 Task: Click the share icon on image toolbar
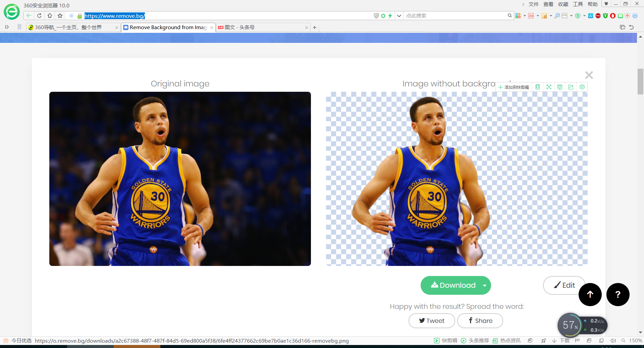[571, 87]
